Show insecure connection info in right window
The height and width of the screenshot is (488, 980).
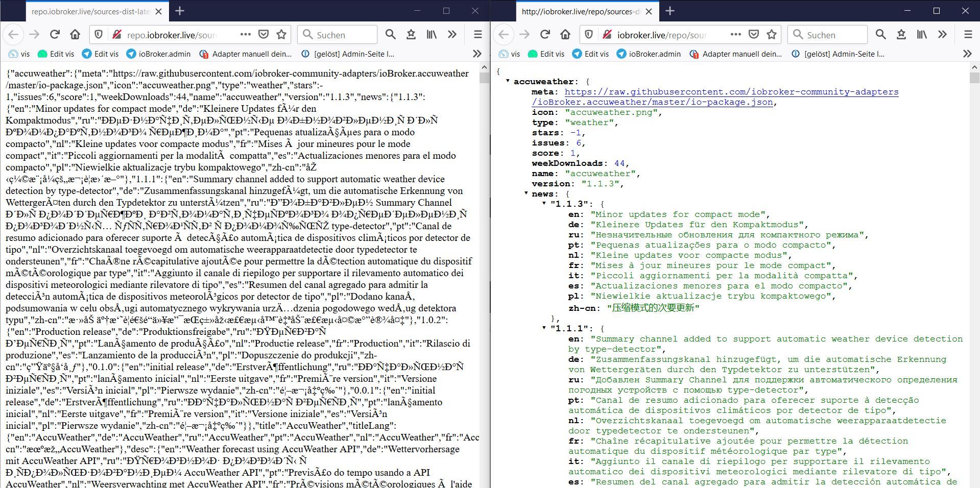click(x=607, y=35)
